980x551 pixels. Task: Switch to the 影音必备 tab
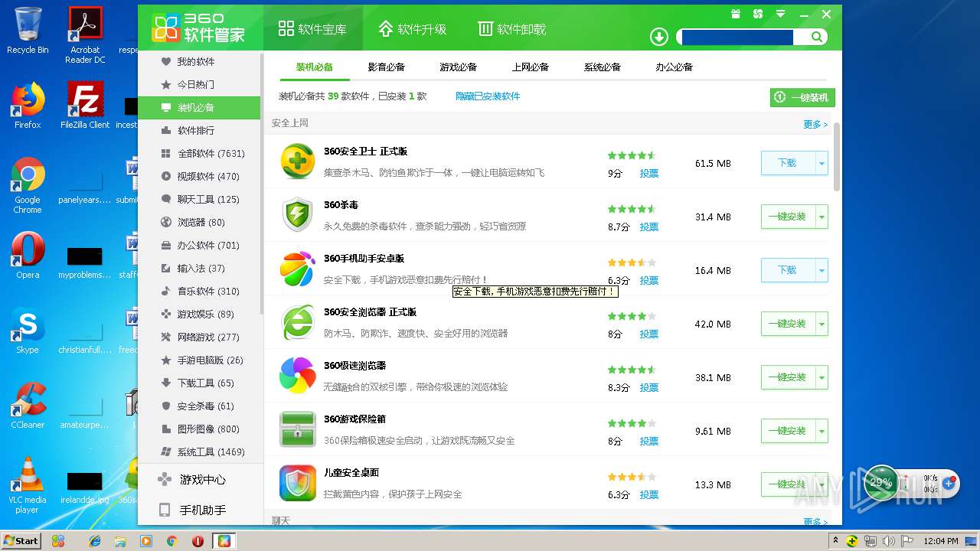coord(386,67)
